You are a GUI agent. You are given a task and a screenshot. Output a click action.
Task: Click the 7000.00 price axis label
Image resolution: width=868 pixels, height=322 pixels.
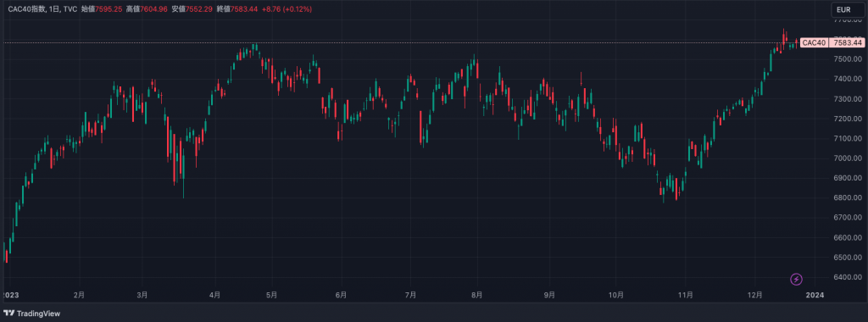(848, 158)
